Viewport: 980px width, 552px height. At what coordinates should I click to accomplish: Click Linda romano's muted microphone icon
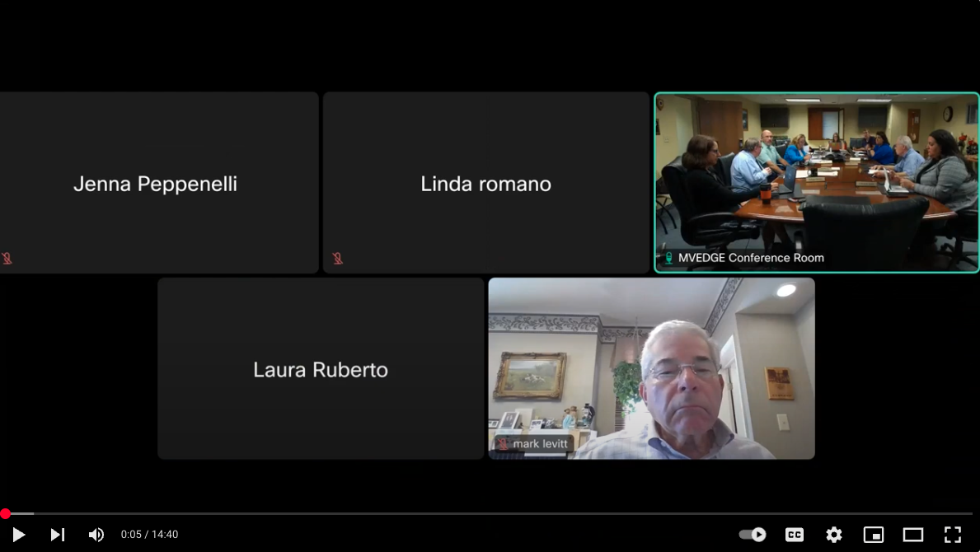point(337,258)
